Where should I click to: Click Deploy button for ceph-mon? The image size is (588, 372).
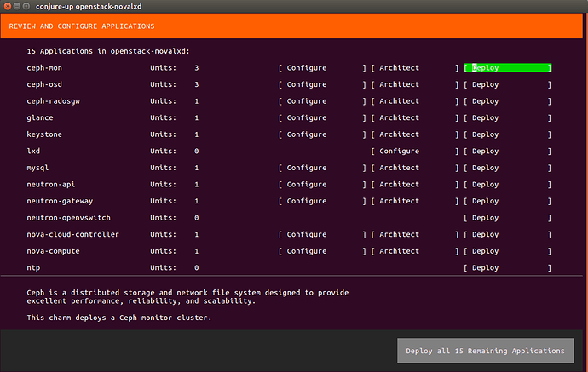click(x=507, y=68)
